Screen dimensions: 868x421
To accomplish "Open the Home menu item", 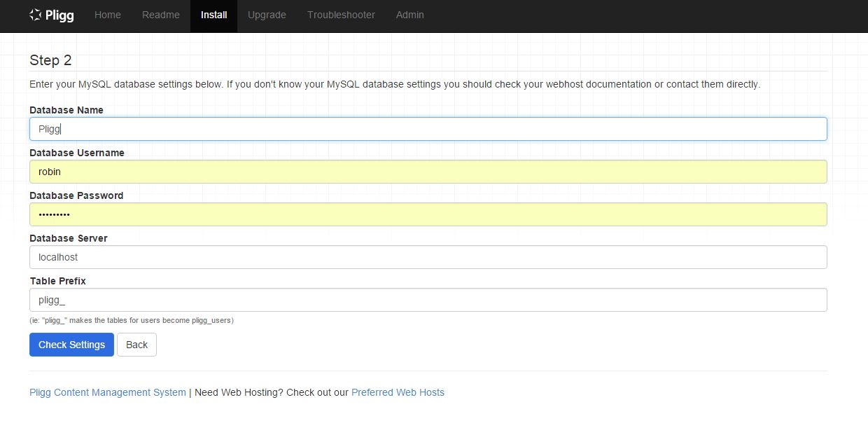I will point(108,15).
